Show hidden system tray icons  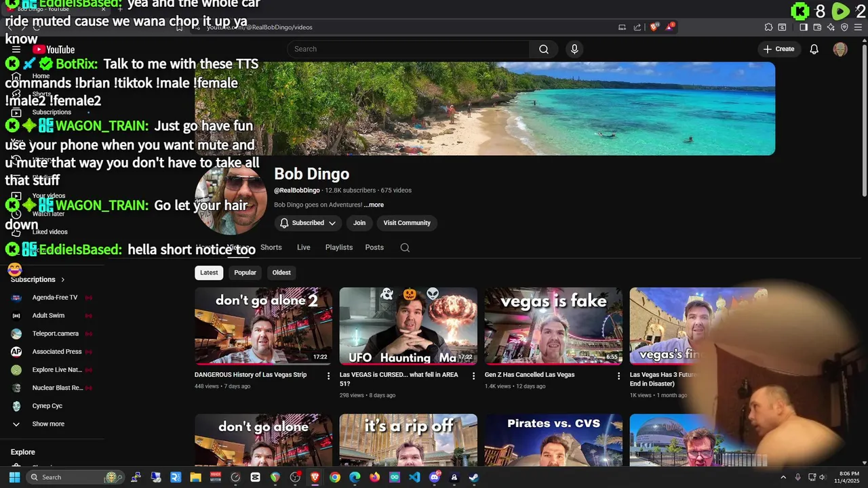tap(783, 477)
